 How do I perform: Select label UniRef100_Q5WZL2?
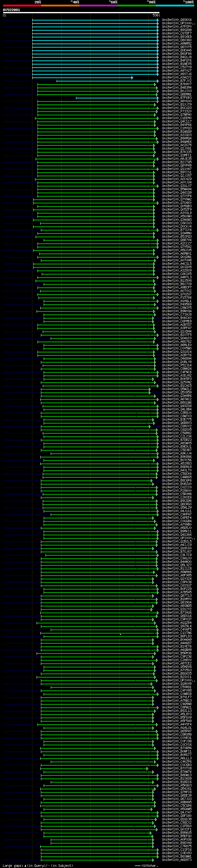177,389
